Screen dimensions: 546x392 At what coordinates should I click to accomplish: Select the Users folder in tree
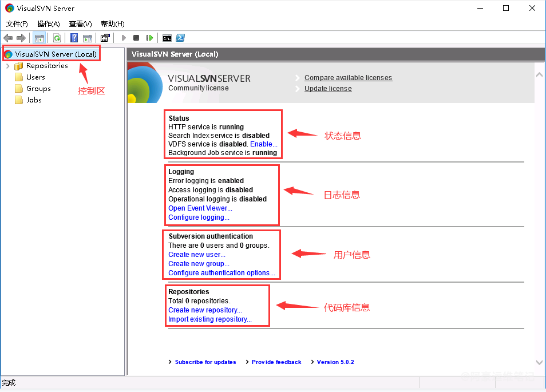[x=35, y=77]
